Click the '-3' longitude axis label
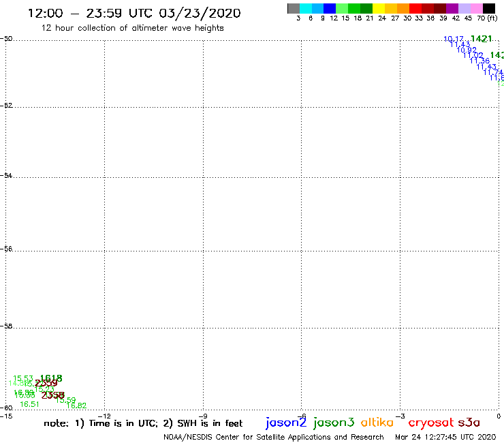 tap(400, 416)
